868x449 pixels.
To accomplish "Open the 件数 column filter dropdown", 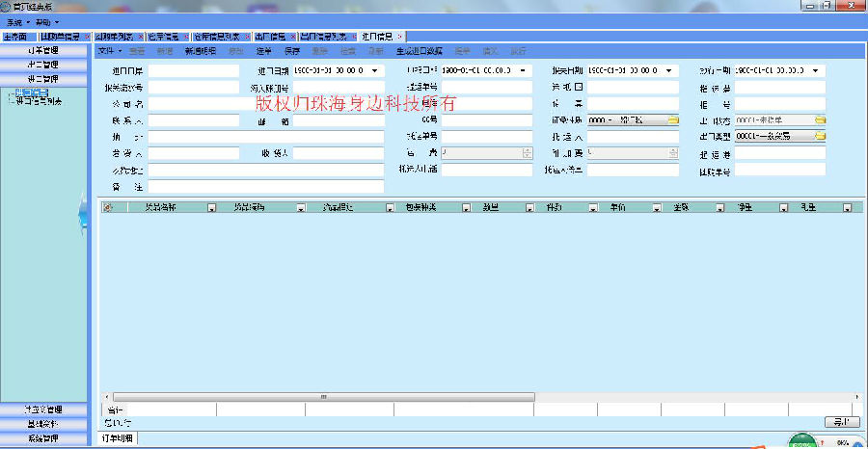I will pos(593,208).
